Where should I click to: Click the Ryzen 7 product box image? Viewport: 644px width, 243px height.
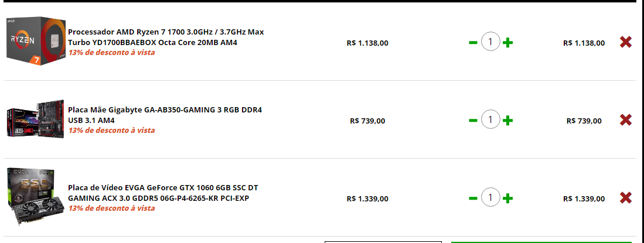[36, 41]
